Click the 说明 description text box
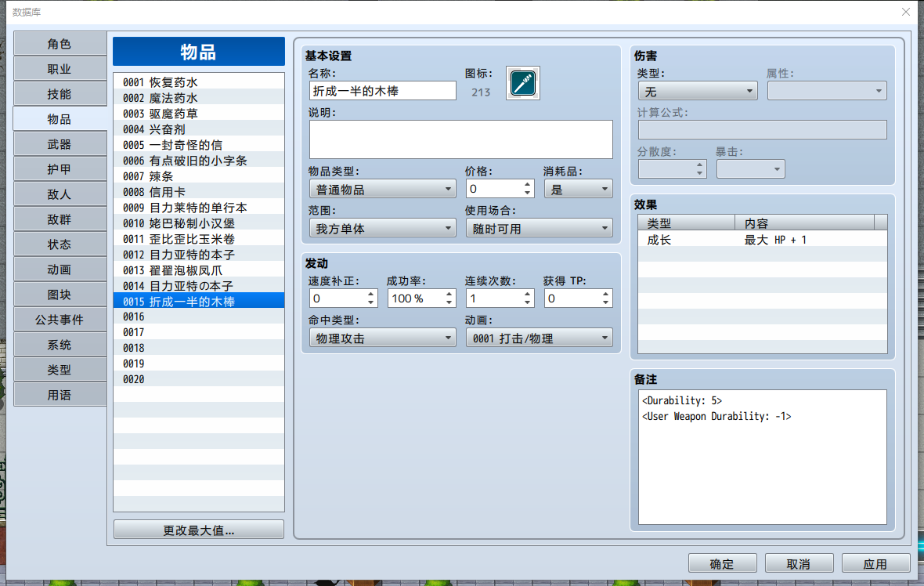This screenshot has height=586, width=924. tap(460, 139)
